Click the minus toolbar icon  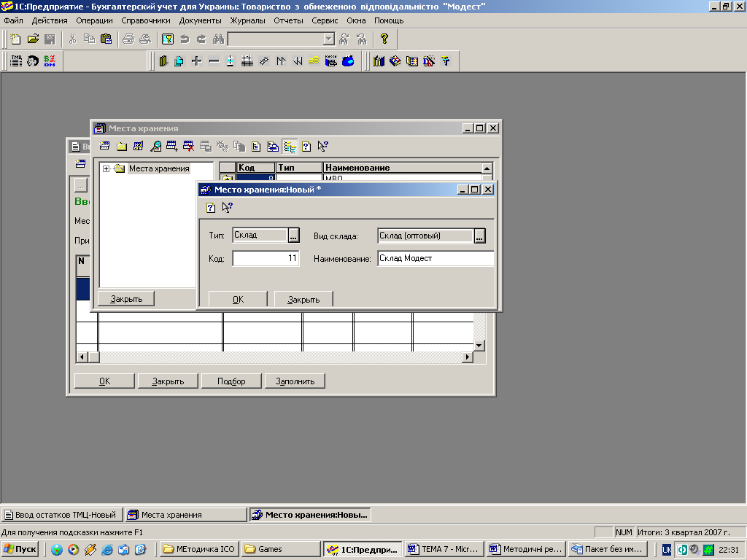tap(214, 61)
